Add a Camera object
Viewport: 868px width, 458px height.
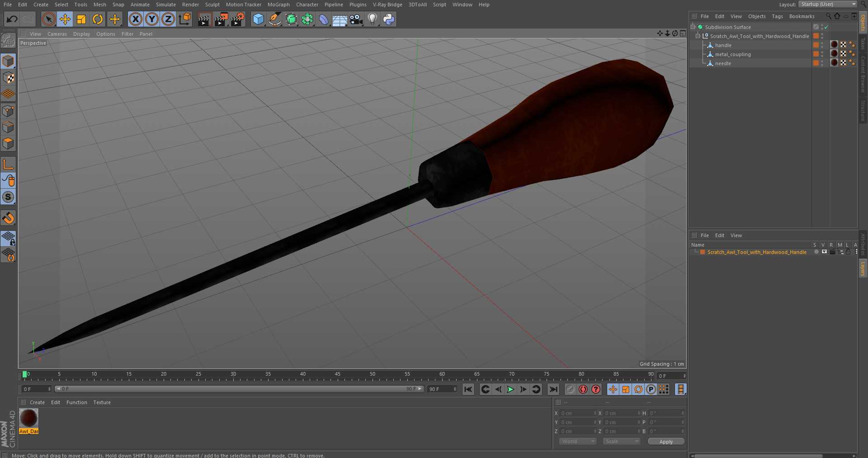(356, 19)
